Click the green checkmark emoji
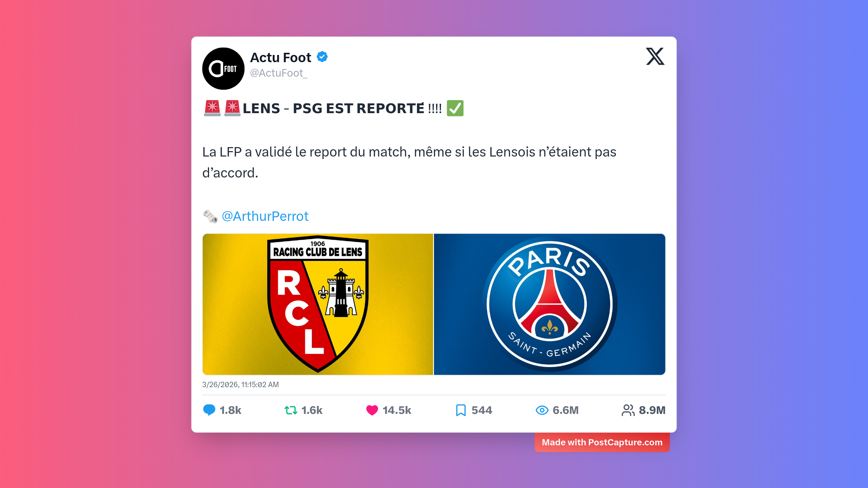 click(455, 108)
